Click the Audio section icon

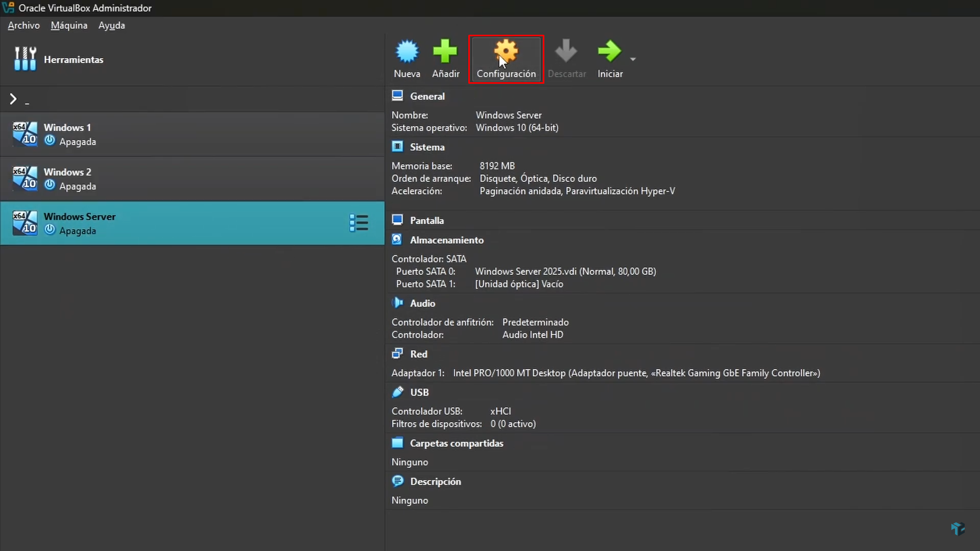coord(398,302)
